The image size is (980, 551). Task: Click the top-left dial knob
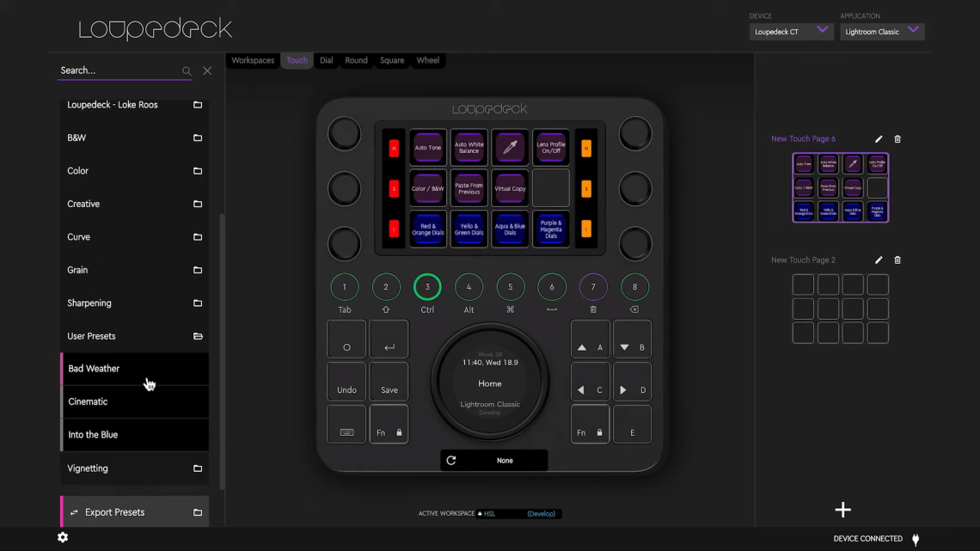coord(345,134)
